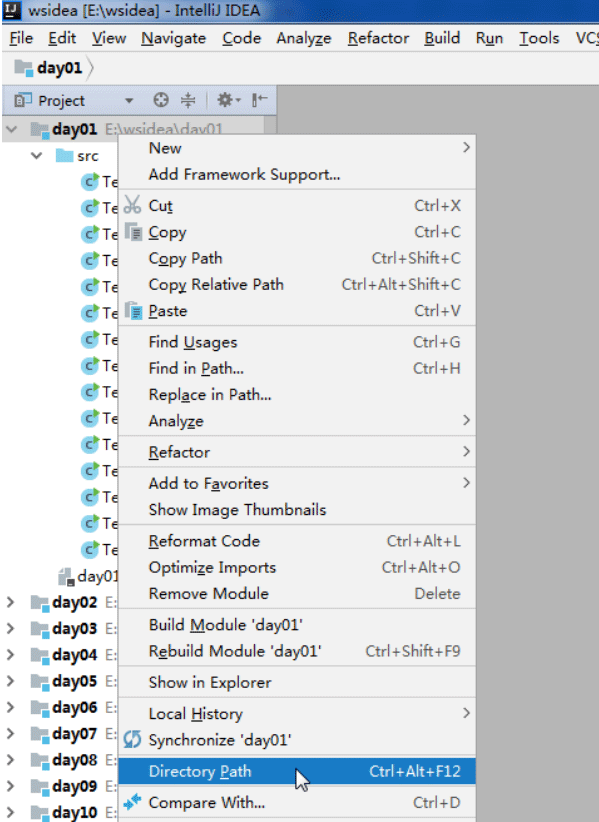Click the collapse all icon in Project panel

[x=188, y=100]
